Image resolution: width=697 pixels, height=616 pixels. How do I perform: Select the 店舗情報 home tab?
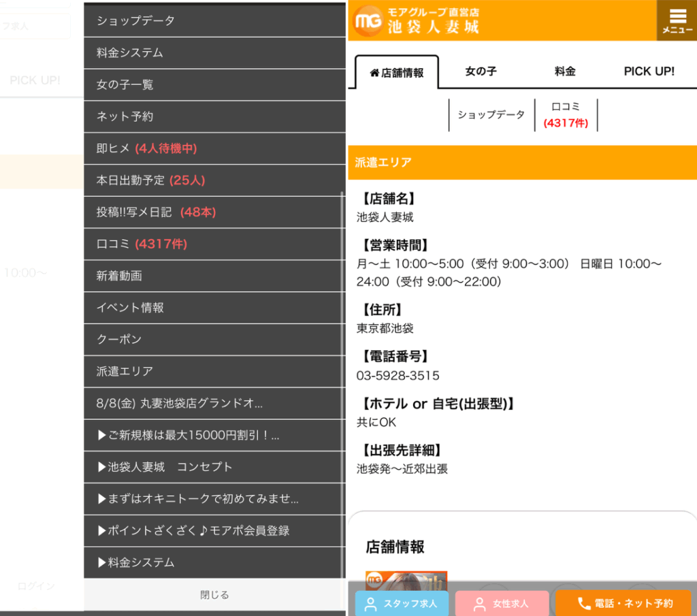(x=397, y=72)
